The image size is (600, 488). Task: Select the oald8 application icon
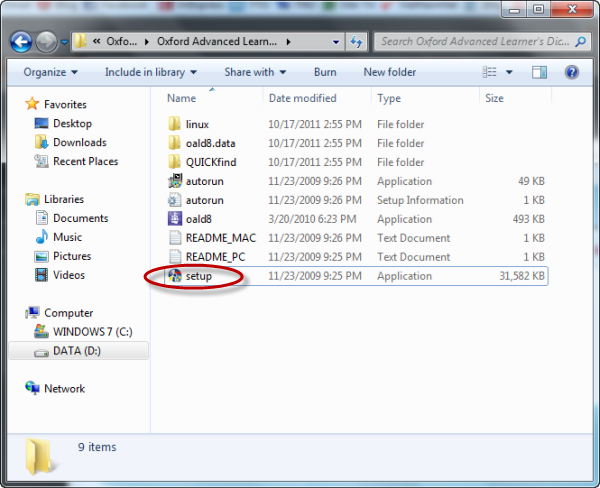click(x=175, y=219)
